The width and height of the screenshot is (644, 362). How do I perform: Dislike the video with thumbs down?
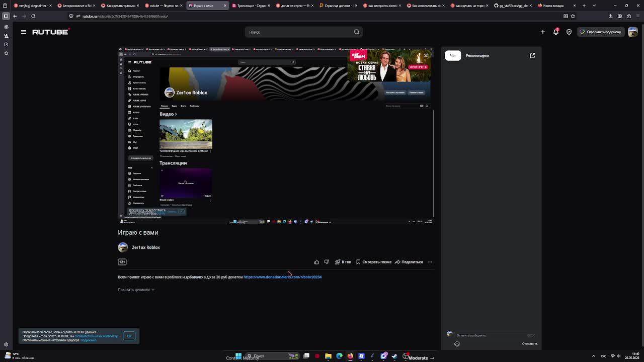tap(327, 262)
